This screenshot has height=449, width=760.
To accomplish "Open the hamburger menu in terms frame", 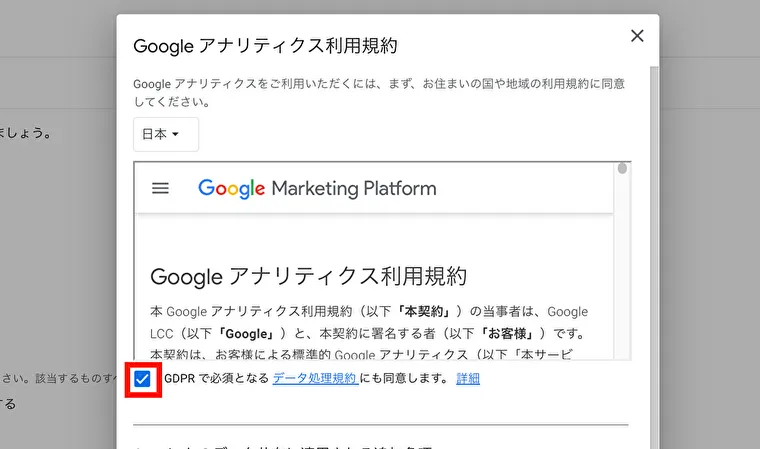I will [x=160, y=188].
